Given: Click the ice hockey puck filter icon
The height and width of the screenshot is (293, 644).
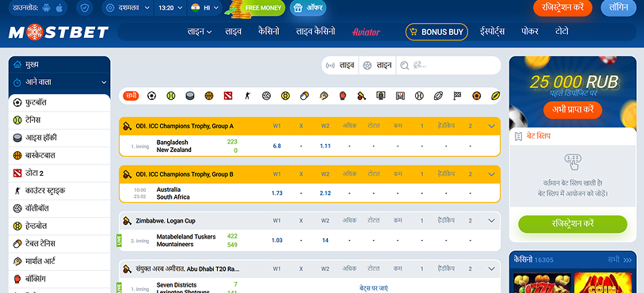Looking at the screenshot, I should [190, 96].
